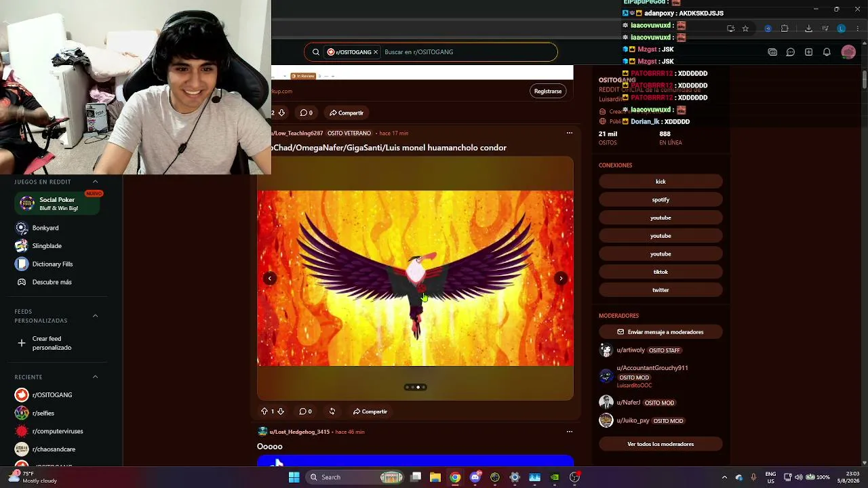Collapse the Reciente section
This screenshot has height=488, width=868.
[95, 377]
